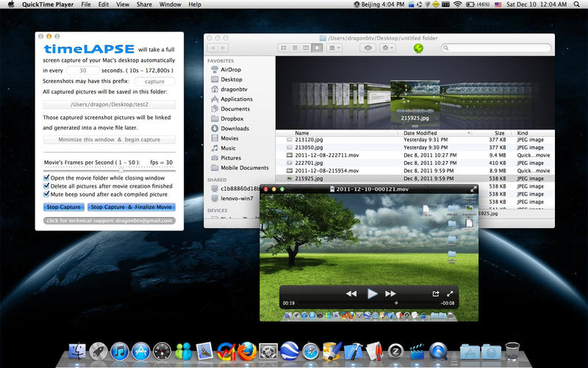The width and height of the screenshot is (588, 368).
Task: Click the Finder search field
Action: coord(496,48)
